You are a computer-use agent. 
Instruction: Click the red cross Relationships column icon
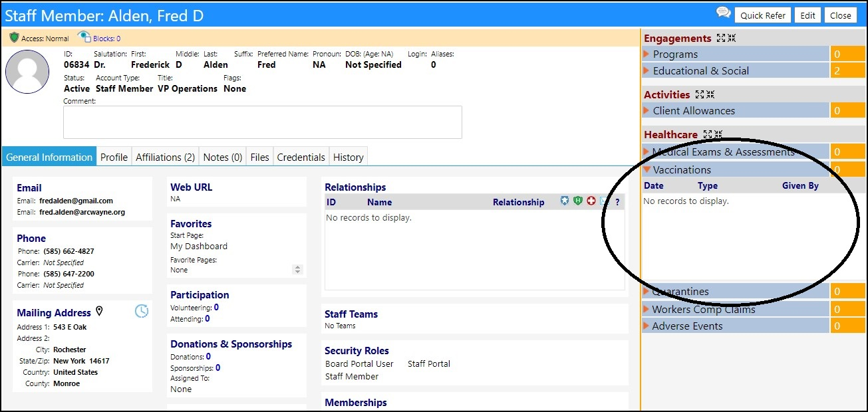tap(591, 201)
